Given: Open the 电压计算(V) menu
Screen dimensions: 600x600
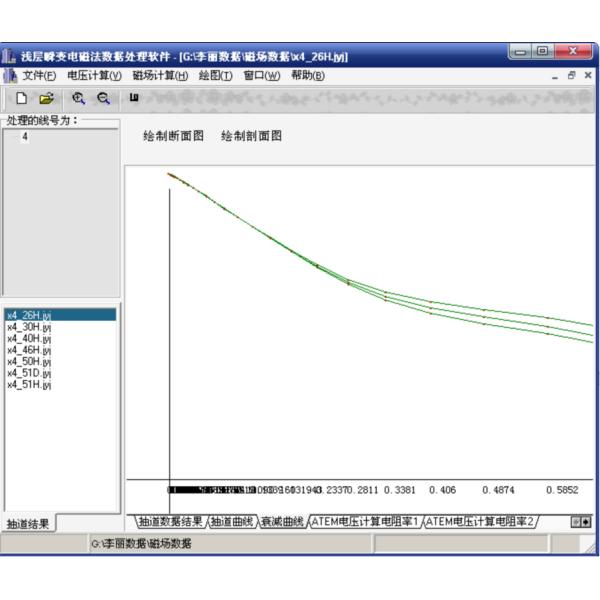Looking at the screenshot, I should (94, 75).
